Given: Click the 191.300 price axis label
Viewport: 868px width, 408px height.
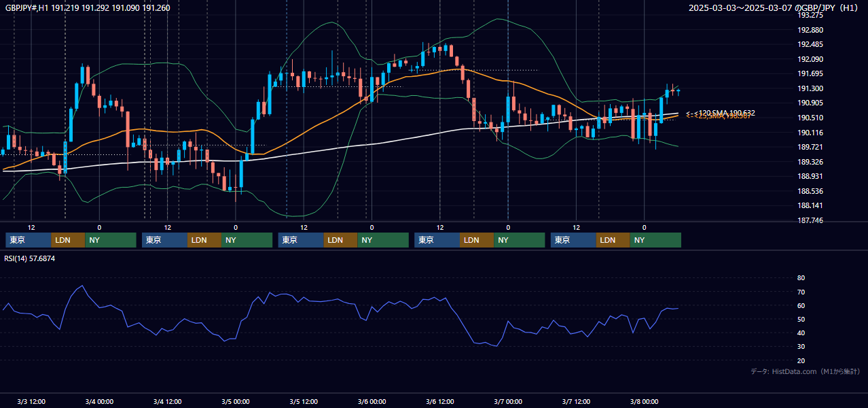Looking at the screenshot, I should pos(810,88).
